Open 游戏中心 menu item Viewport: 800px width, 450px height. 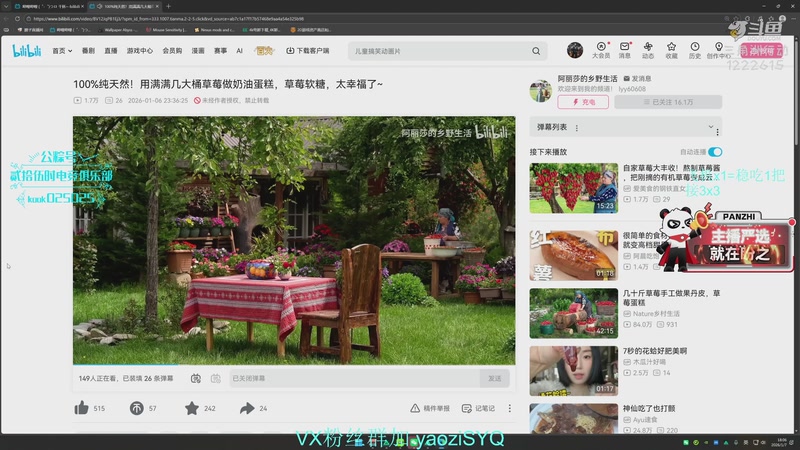pyautogui.click(x=140, y=51)
